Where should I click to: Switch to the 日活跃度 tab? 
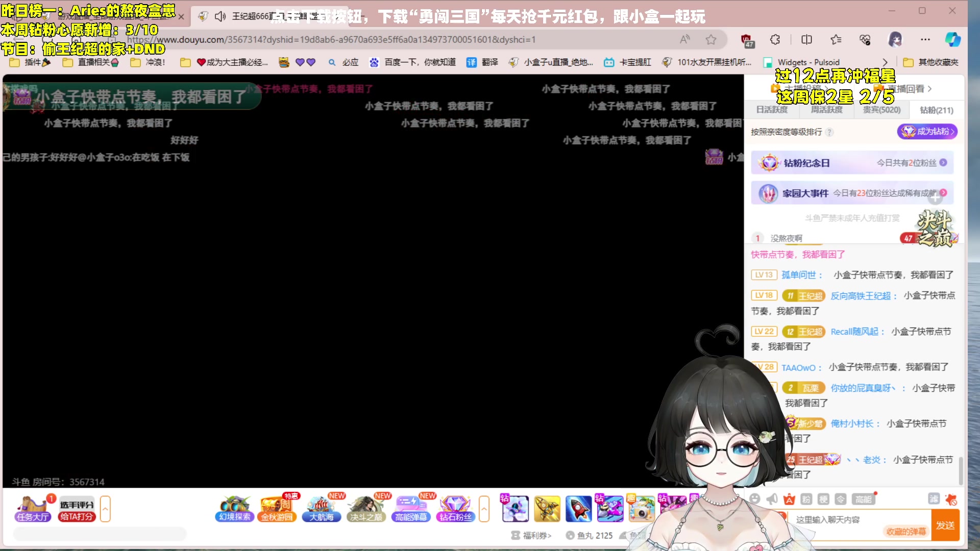click(771, 110)
